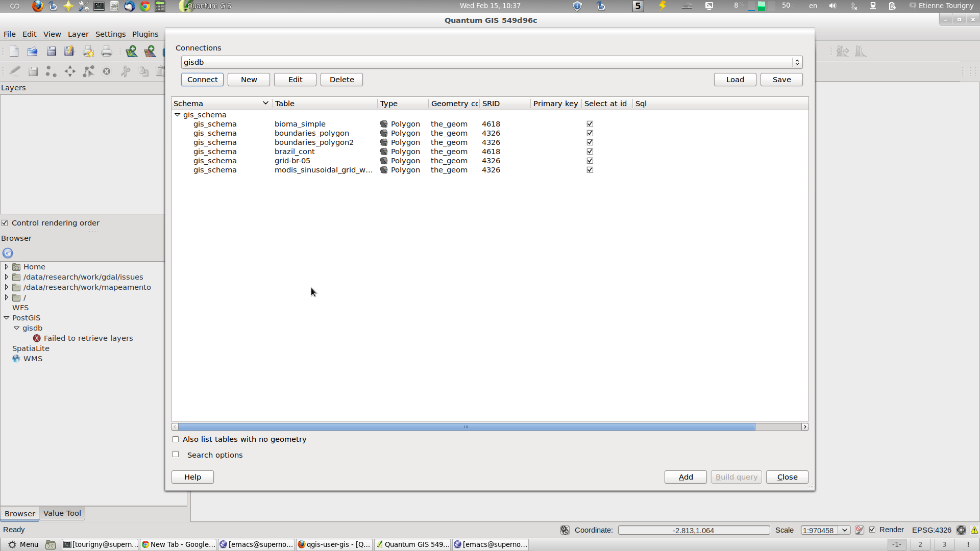Open the terminal icon in top panel
980x551 pixels.
pos(99,6)
